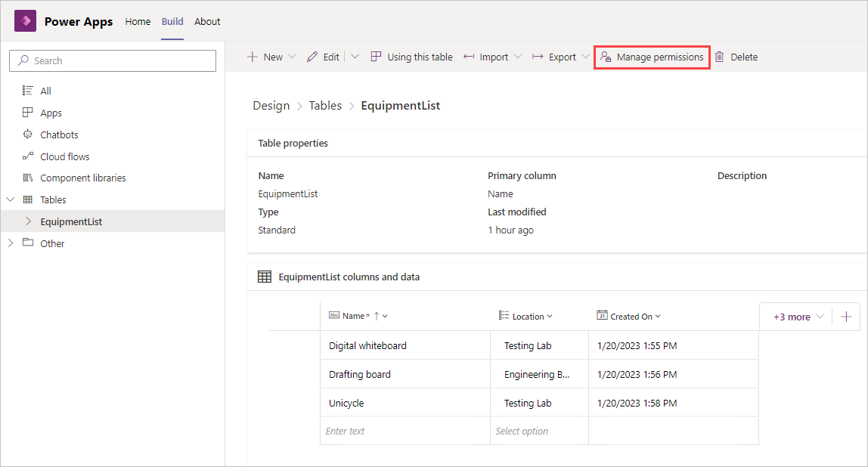Image resolution: width=868 pixels, height=467 pixels.
Task: Open the Location column dropdown chevron
Action: point(550,317)
